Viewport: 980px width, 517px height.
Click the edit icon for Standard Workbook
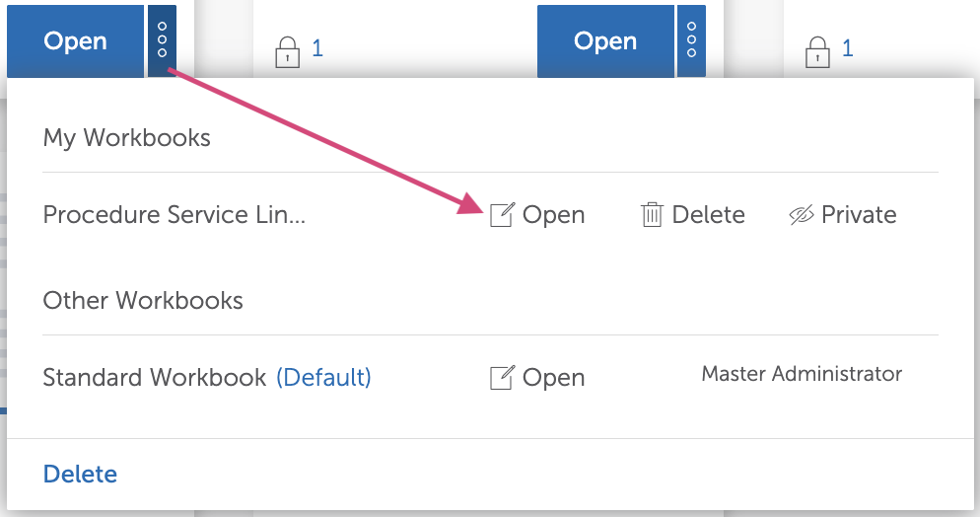pyautogui.click(x=502, y=378)
